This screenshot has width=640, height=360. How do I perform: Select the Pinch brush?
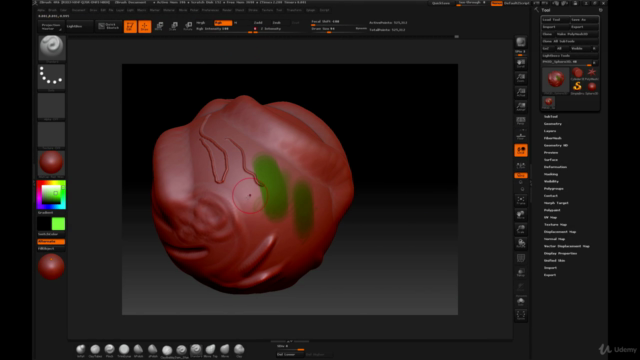tap(109, 350)
